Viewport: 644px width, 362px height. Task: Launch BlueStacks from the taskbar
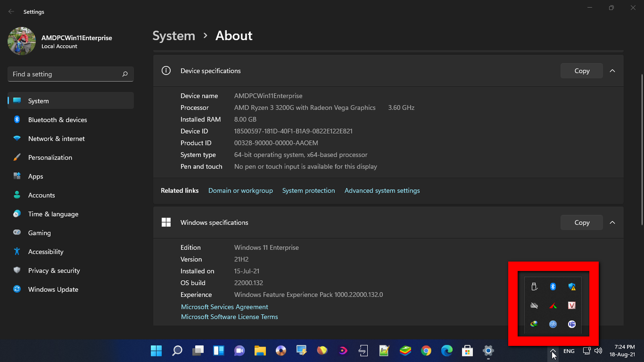click(406, 350)
